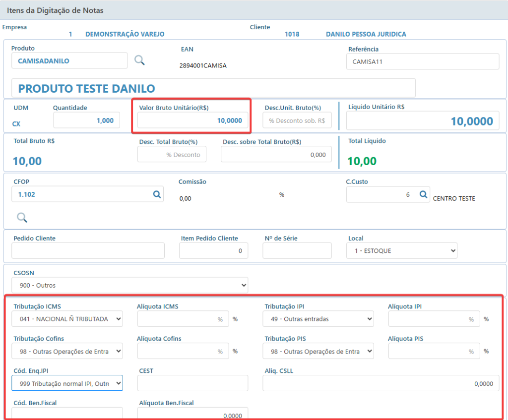Expand the Tributação Cofins dropdown
The height and width of the screenshot is (420, 508).
tap(67, 352)
